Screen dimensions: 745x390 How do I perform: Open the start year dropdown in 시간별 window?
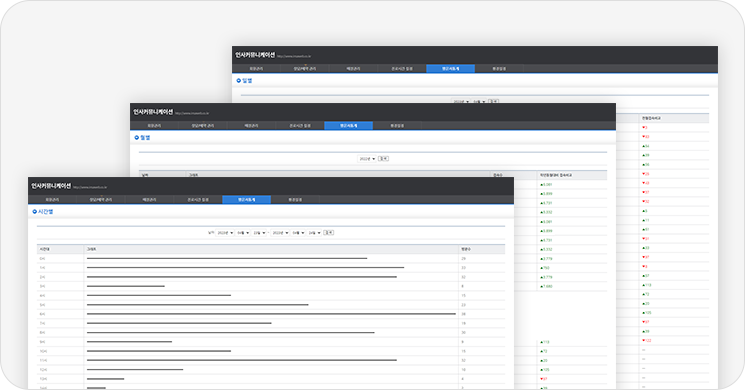225,233
